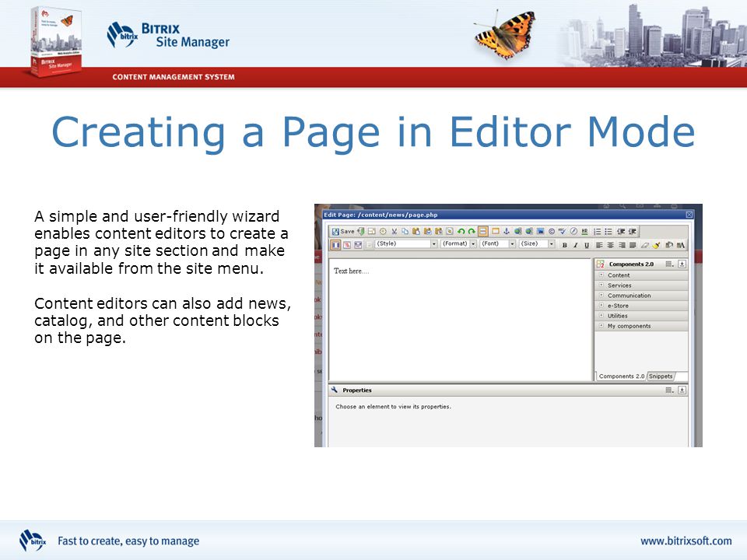This screenshot has height=560, width=747.
Task: Click the Bitrix product box image
Action: pyautogui.click(x=56, y=41)
